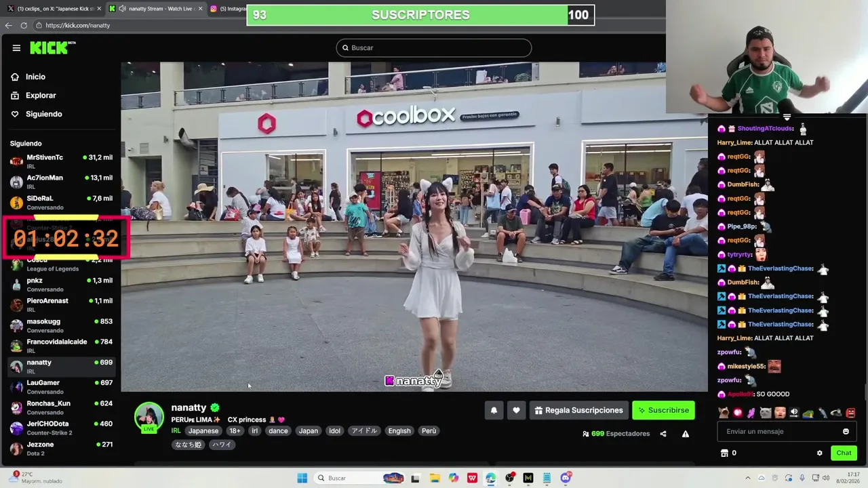Image resolution: width=868 pixels, height=488 pixels.
Task: Toggle the heart follow button
Action: 516,410
